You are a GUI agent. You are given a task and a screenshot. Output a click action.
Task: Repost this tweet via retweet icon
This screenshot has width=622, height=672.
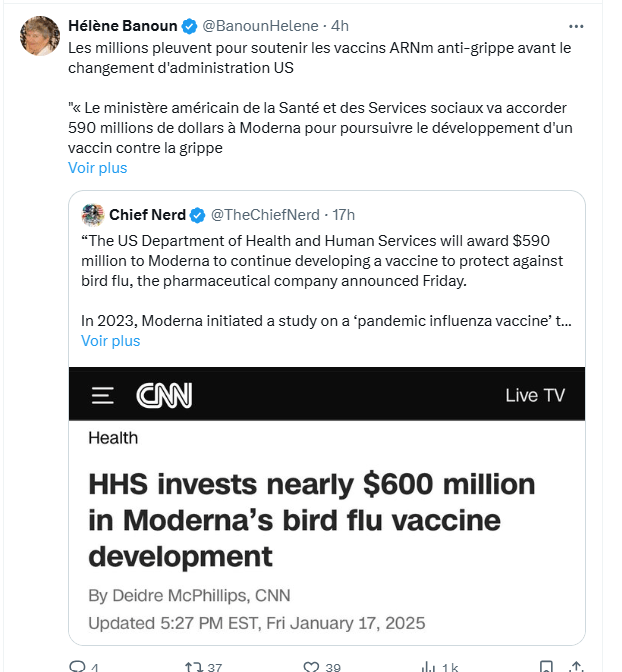(194, 665)
